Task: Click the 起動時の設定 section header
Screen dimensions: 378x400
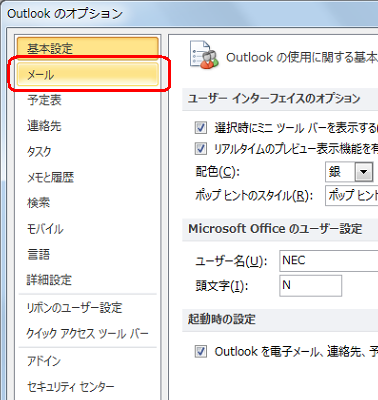Action: [x=222, y=319]
